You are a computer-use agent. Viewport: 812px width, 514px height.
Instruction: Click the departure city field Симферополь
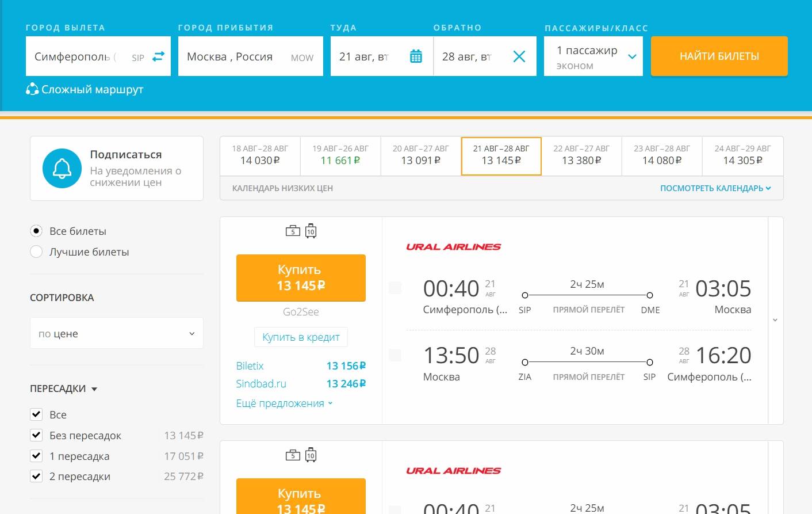(98, 56)
